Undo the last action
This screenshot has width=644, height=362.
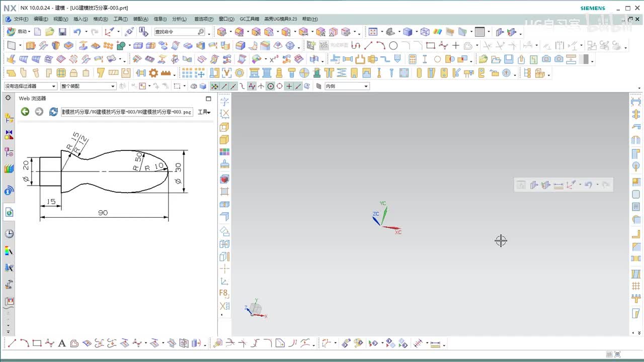point(76,32)
